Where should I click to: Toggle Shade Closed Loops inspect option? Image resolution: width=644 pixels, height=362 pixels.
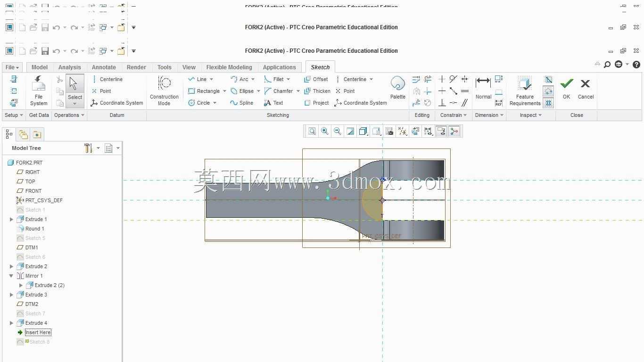click(x=548, y=103)
